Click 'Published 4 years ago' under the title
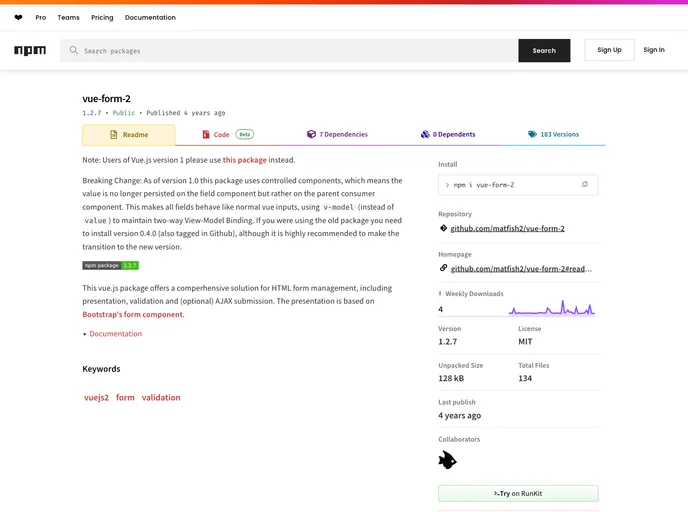Viewport: 688px width, 512px height. point(186,113)
